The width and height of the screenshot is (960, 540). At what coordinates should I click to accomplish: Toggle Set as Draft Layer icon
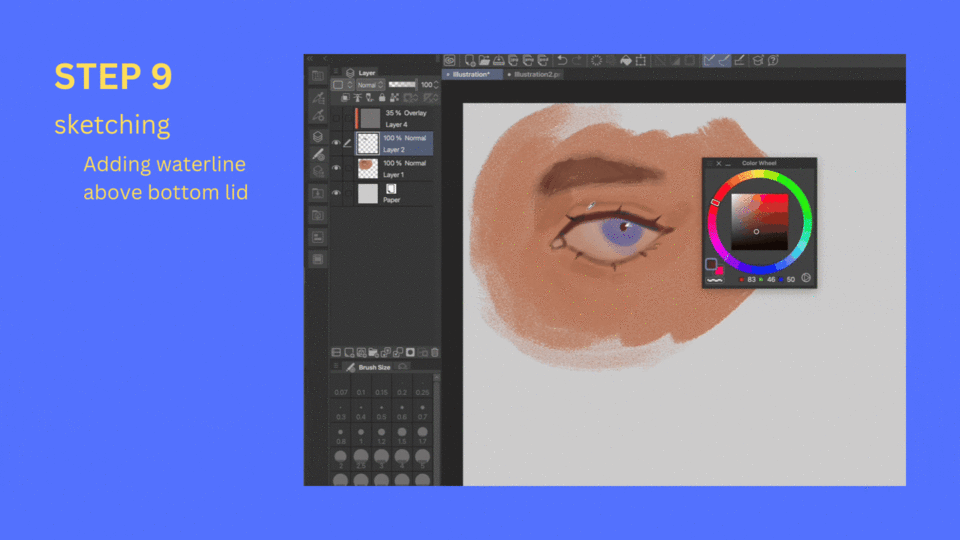[x=370, y=98]
